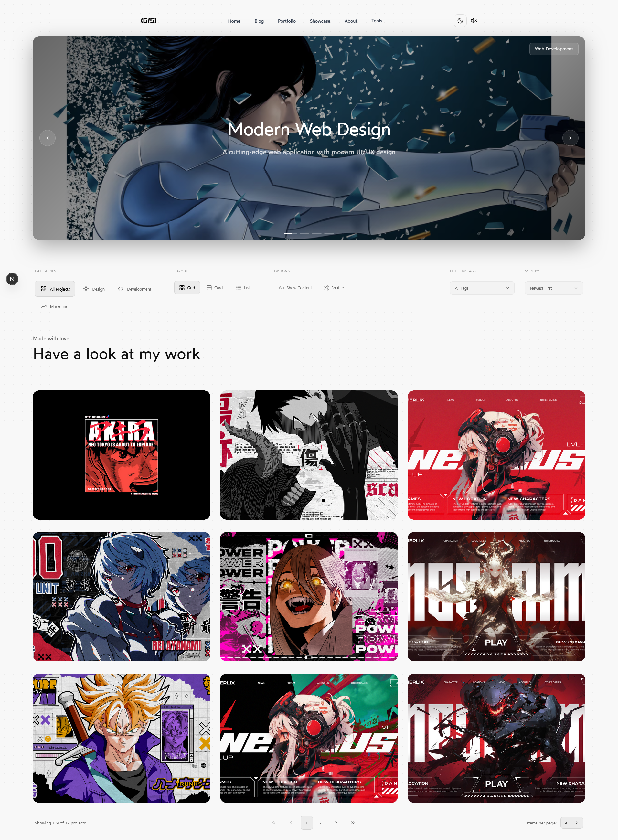
Task: Filter by Marketing category
Action: pos(55,306)
